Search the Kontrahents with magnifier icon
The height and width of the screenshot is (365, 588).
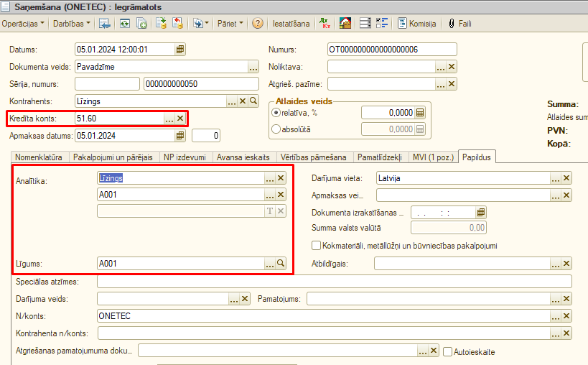click(x=253, y=101)
